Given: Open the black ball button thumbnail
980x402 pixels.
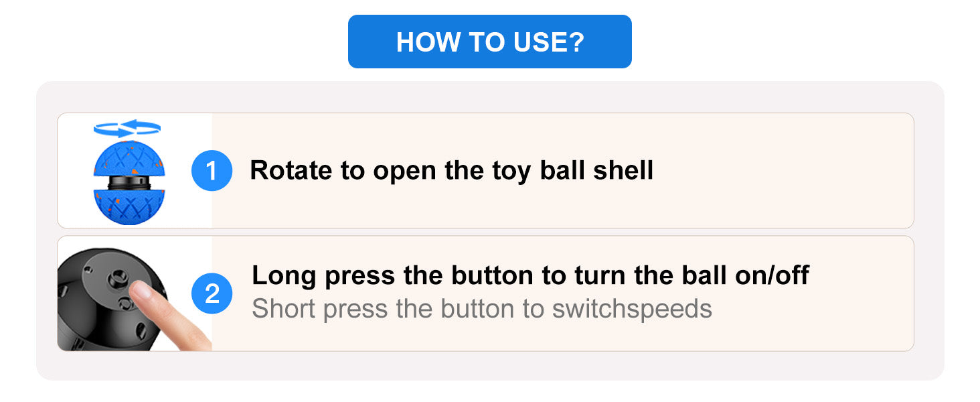Looking at the screenshot, I should 135,293.
